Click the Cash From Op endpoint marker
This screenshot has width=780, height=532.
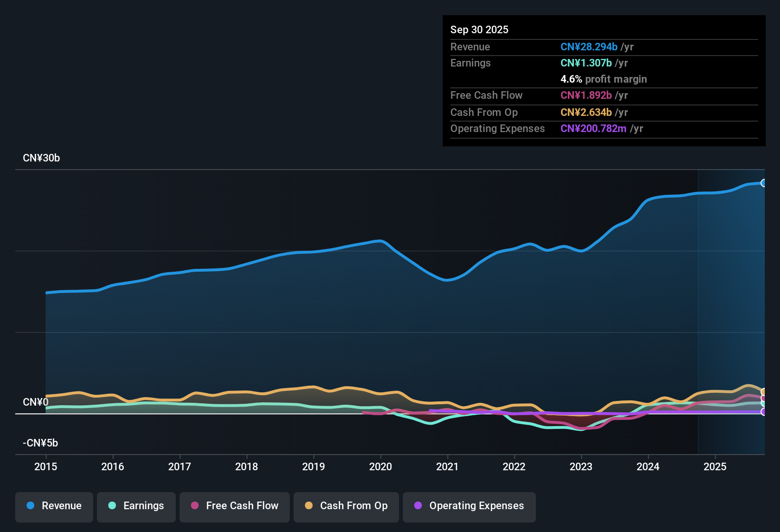[764, 390]
